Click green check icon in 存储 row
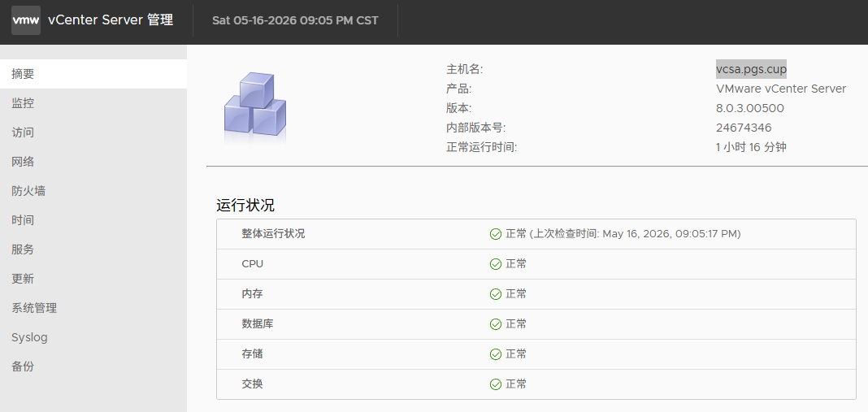The image size is (868, 412). click(496, 353)
